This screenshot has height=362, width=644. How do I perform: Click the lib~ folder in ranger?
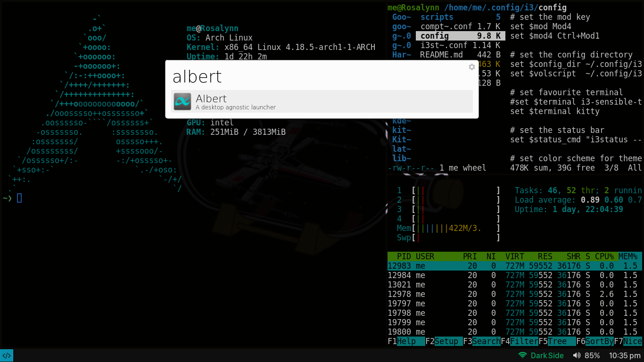(402, 158)
